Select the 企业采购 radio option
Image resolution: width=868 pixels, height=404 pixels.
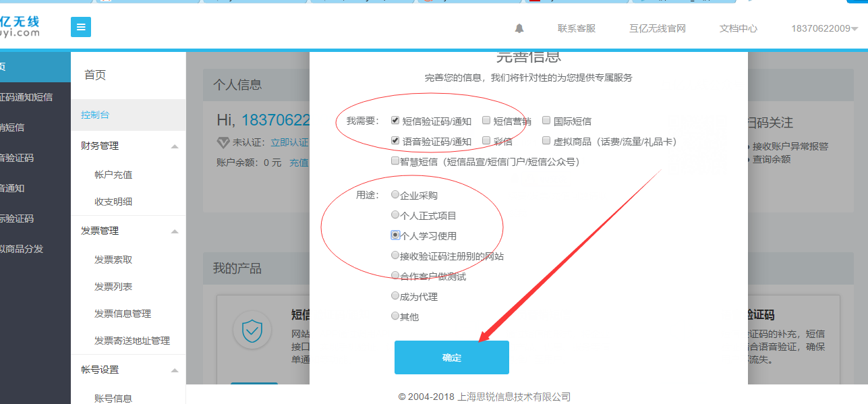[x=395, y=194]
